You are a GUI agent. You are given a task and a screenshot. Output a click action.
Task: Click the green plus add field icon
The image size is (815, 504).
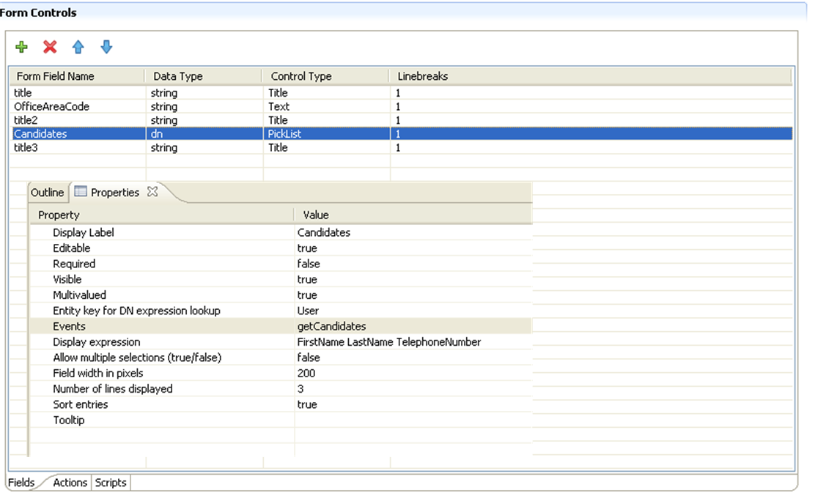pyautogui.click(x=21, y=48)
